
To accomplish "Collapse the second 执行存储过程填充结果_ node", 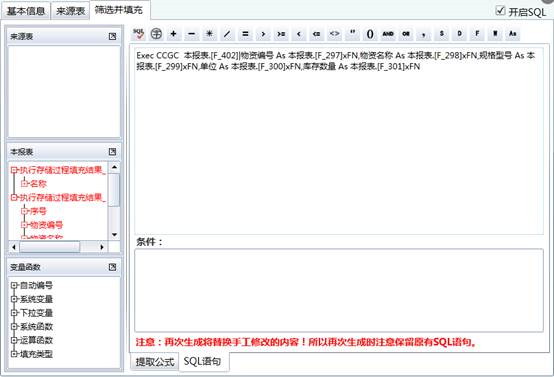I will [14, 198].
